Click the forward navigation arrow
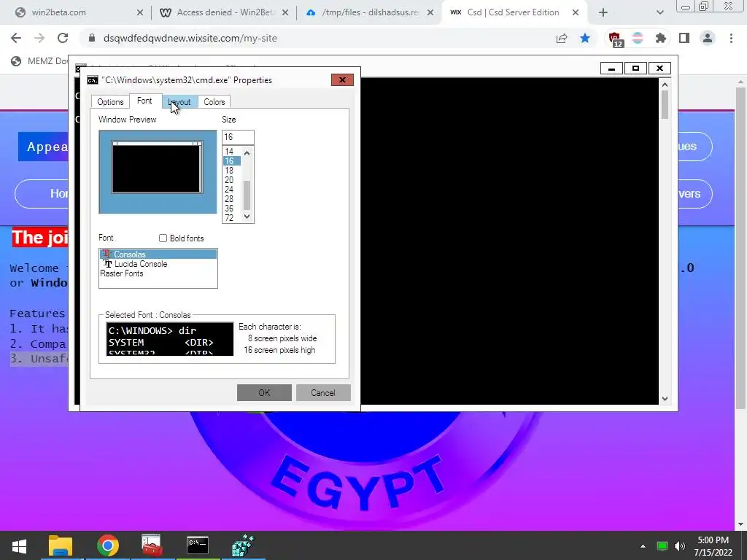The height and width of the screenshot is (560, 747). tap(39, 38)
